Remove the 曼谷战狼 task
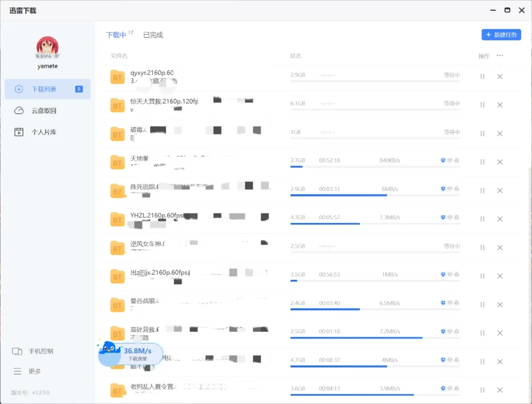 tap(500, 305)
